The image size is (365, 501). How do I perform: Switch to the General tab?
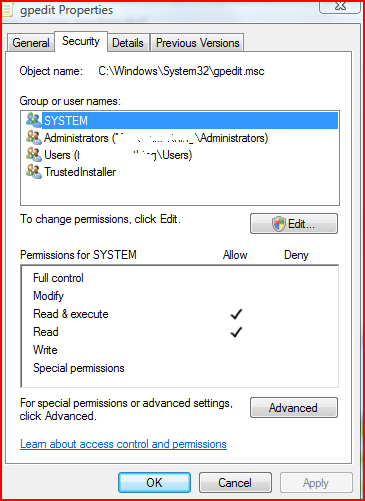(31, 43)
